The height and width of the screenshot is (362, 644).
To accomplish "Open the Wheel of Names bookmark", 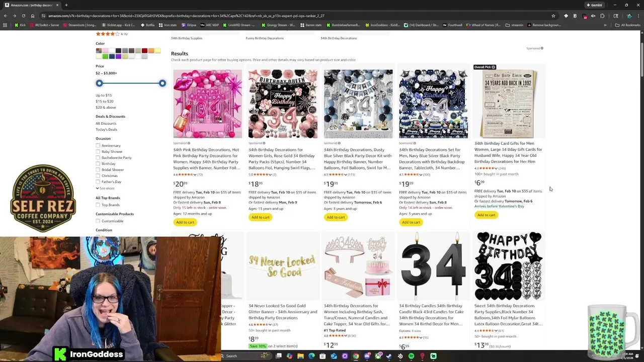I will tap(483, 25).
